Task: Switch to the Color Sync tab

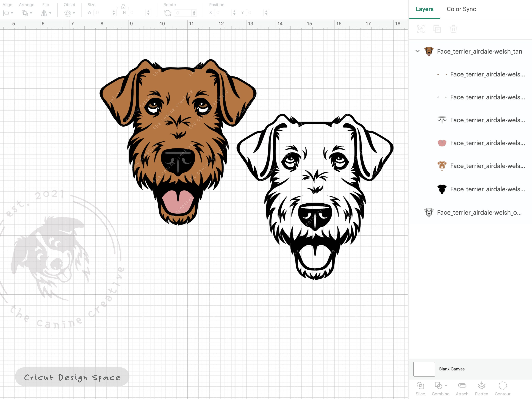Action: (461, 9)
